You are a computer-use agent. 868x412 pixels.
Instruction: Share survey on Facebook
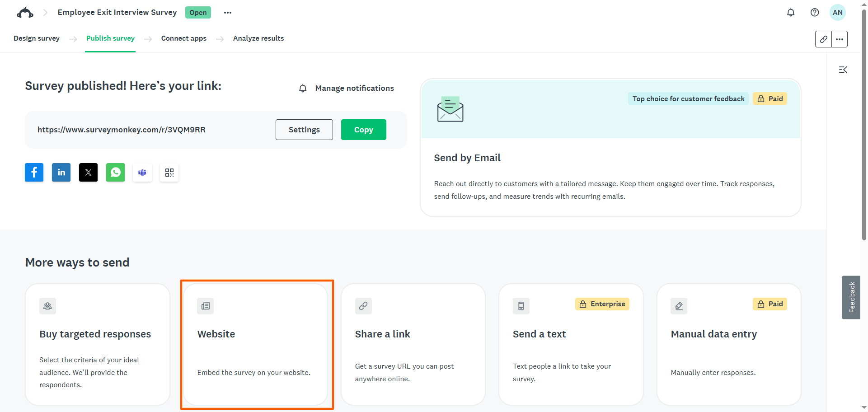(x=34, y=173)
